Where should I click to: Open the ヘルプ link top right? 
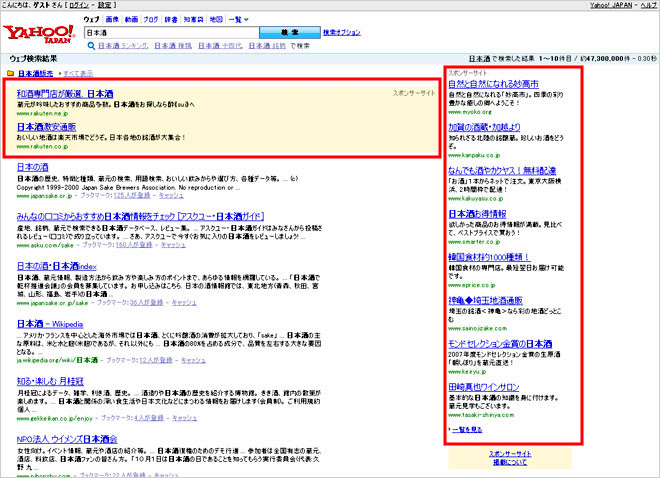649,5
